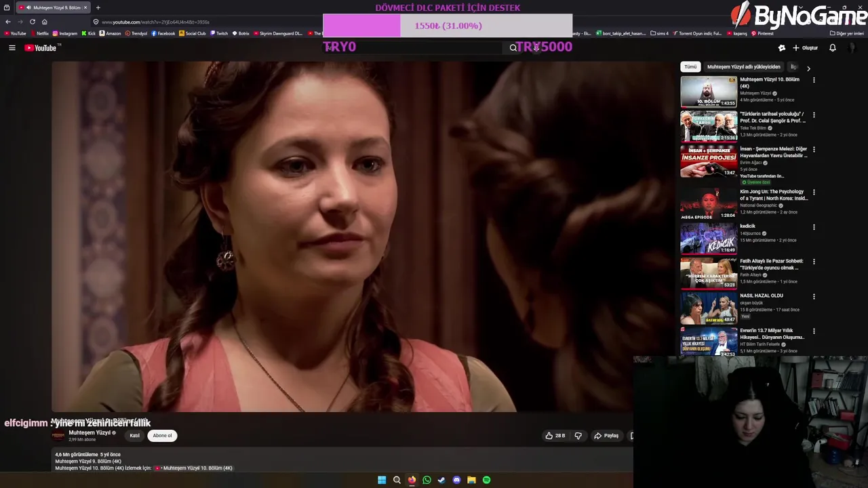Open the Pinterest bookmark
This screenshot has height=488, width=868.
[x=762, y=33]
